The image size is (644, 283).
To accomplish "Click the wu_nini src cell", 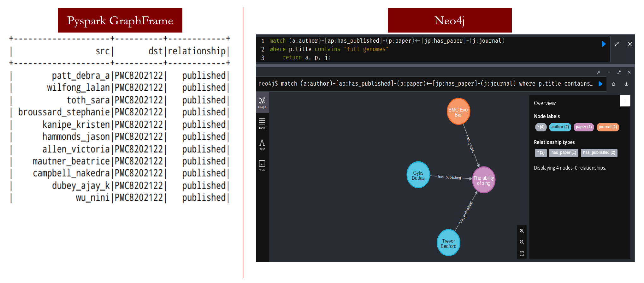I will pos(93,198).
